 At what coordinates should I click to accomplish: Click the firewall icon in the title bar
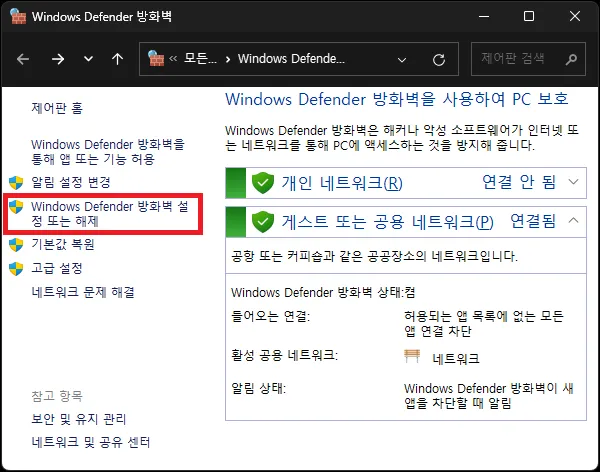[18, 16]
